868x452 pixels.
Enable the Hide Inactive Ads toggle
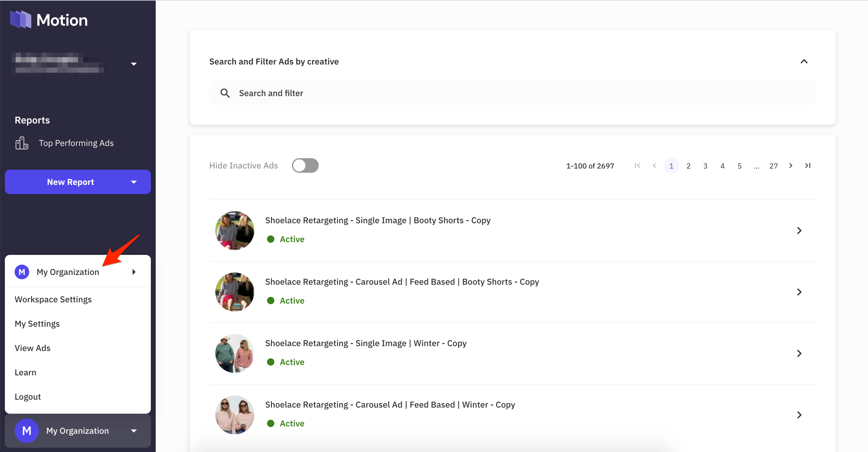(305, 165)
